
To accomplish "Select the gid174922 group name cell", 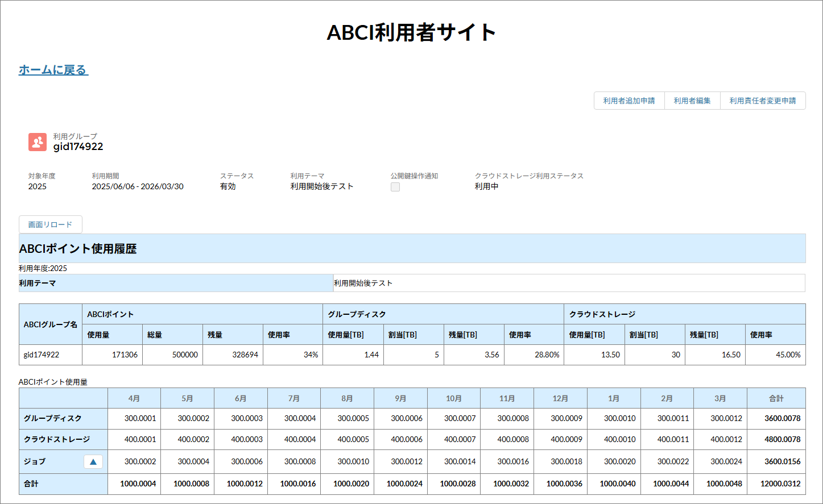I will [x=50, y=355].
